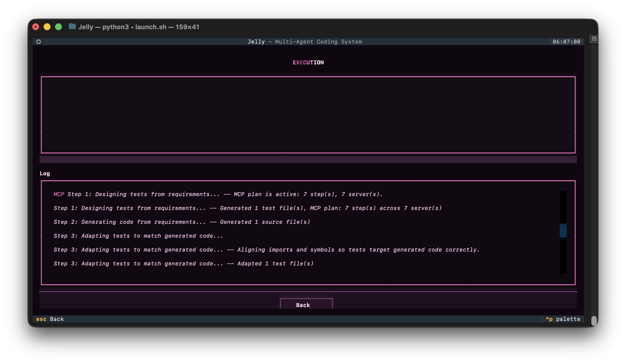Click the terminal window scrollbar thumb

pos(594,321)
